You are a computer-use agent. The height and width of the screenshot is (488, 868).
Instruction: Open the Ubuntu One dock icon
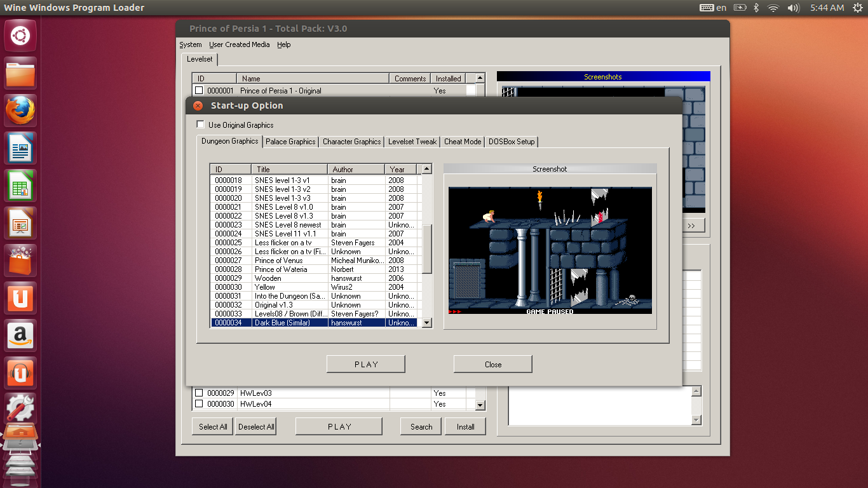[20, 298]
